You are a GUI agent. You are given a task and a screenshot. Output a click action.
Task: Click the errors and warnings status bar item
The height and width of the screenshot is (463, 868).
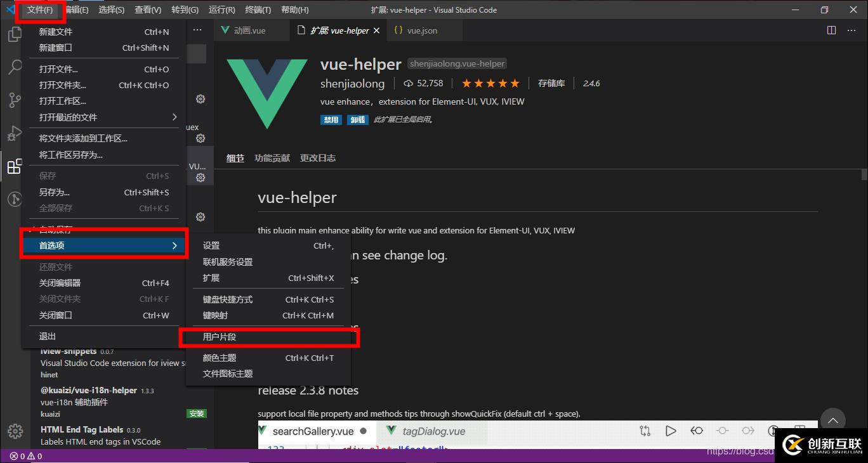(26, 456)
